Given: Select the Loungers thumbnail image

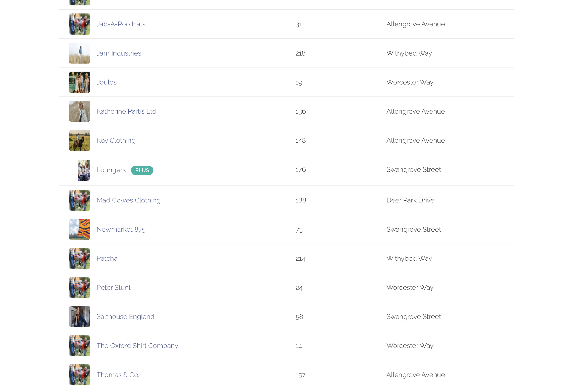Looking at the screenshot, I should coord(84,170).
